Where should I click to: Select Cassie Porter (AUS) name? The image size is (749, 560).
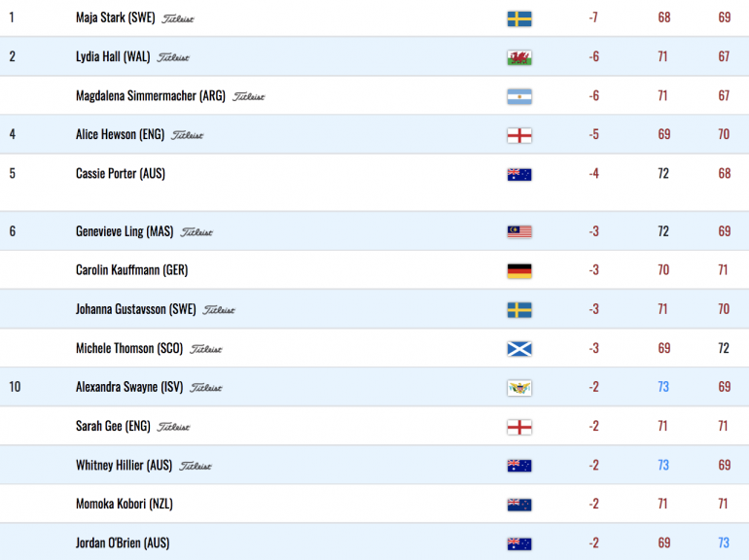coord(121,173)
